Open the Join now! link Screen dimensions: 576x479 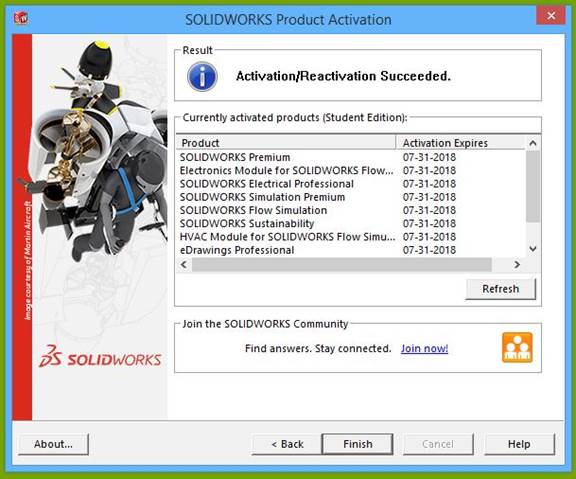[x=424, y=348]
